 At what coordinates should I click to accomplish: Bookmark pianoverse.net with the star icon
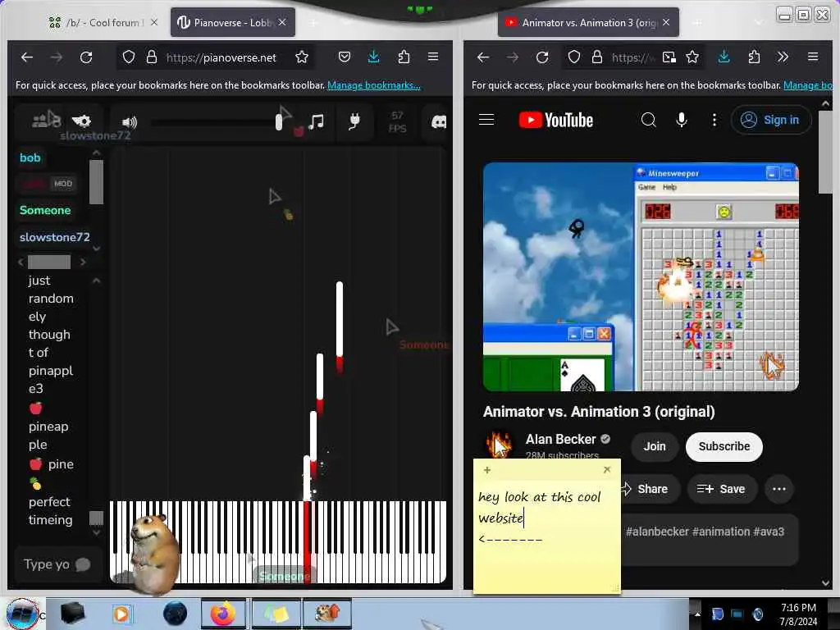pyautogui.click(x=302, y=57)
